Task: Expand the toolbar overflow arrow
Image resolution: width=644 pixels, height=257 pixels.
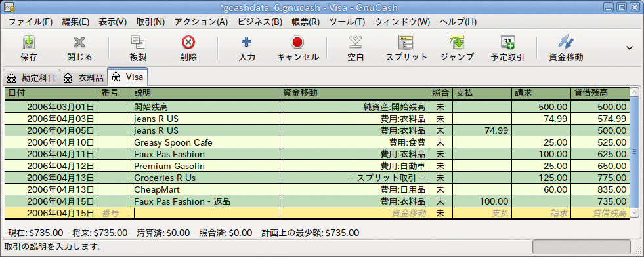Action: click(x=629, y=48)
